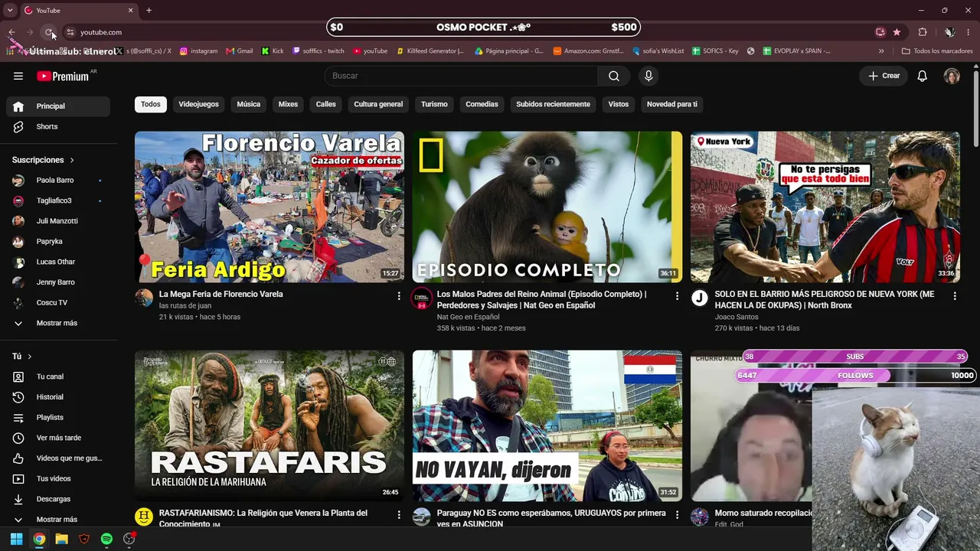Screen dimensions: 980x551
Task: Open the Spotify taskbar icon
Action: (x=106, y=539)
